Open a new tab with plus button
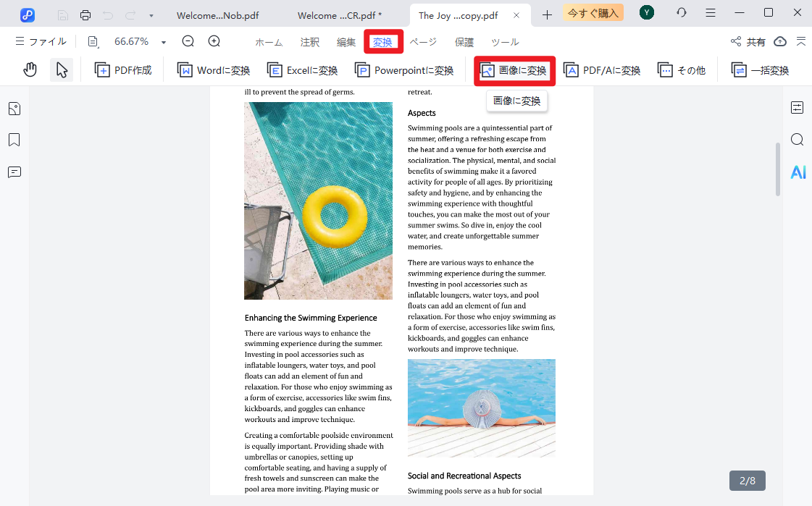The image size is (812, 506). tap(548, 14)
